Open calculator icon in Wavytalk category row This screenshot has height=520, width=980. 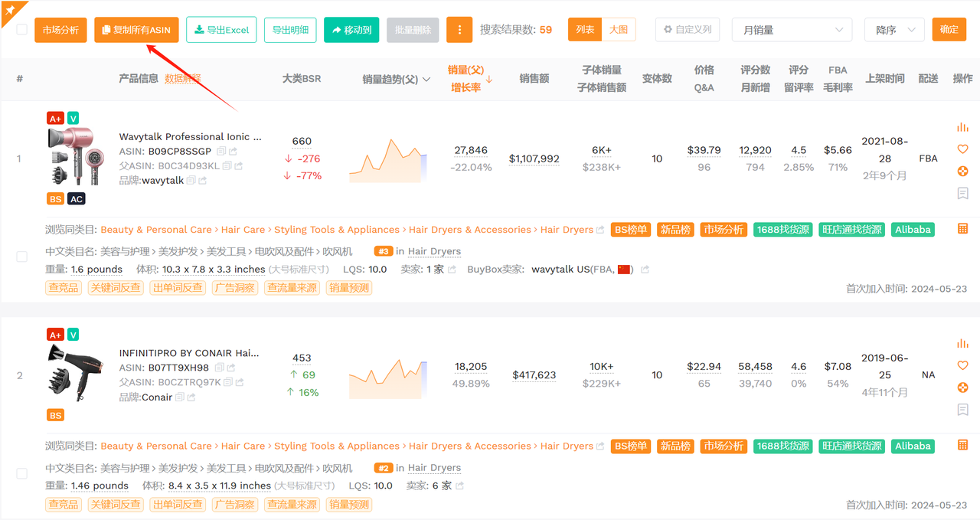tap(963, 228)
